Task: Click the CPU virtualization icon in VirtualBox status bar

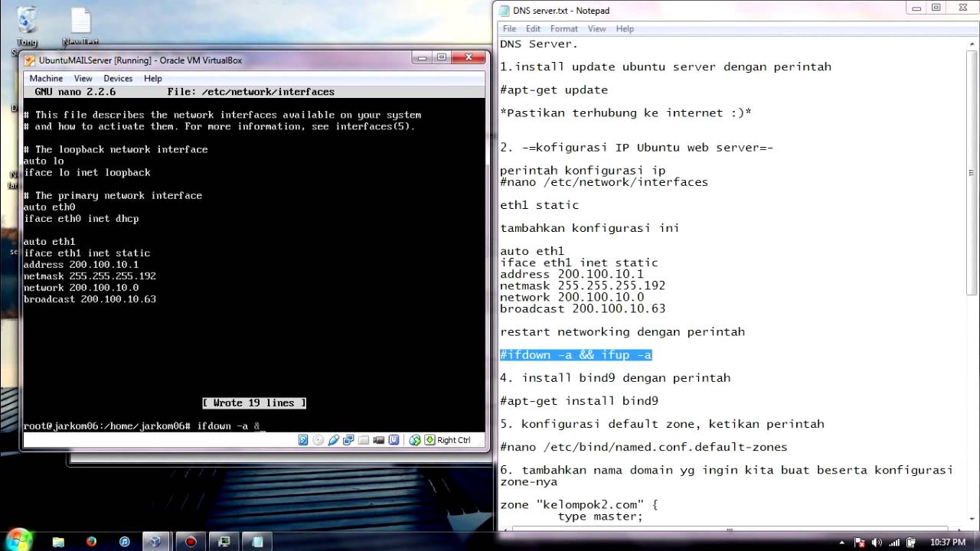Action: tap(394, 440)
